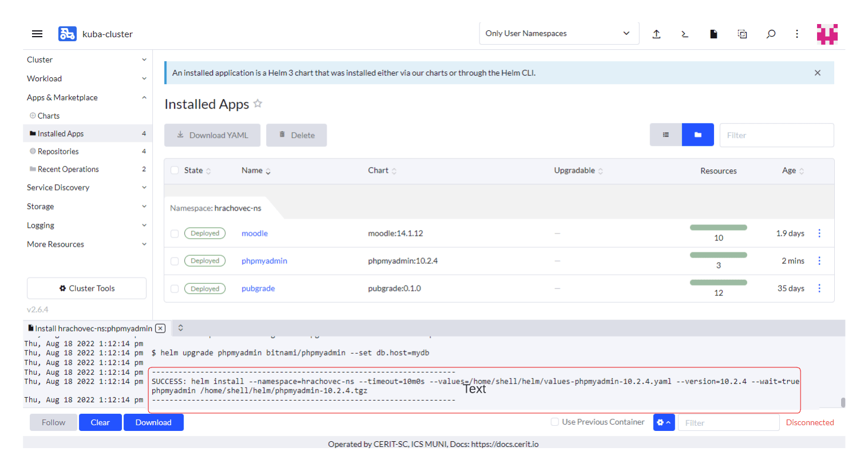Tick the select-all checkbox in the table header
This screenshot has height=471, width=868.
coord(175,171)
